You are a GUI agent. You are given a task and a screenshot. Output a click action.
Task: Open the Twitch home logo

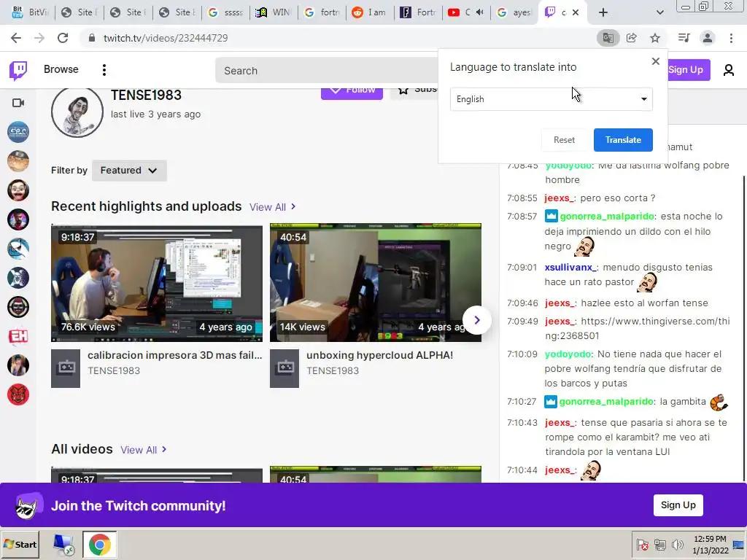tap(18, 71)
